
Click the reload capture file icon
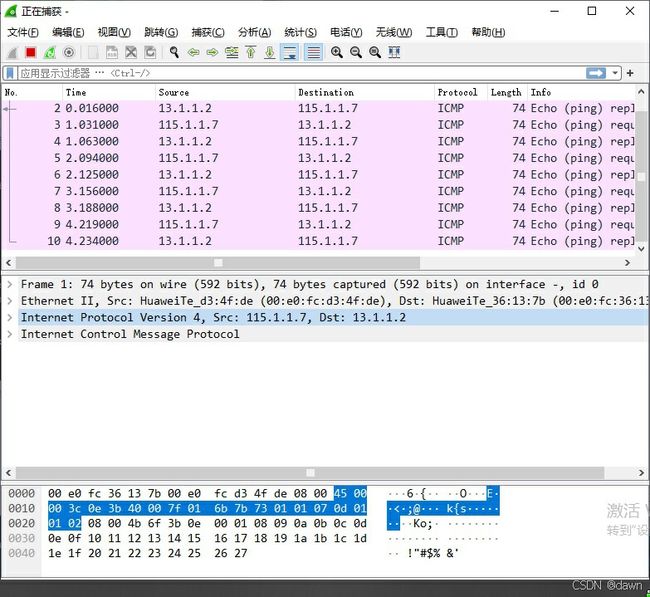pyautogui.click(x=150, y=53)
